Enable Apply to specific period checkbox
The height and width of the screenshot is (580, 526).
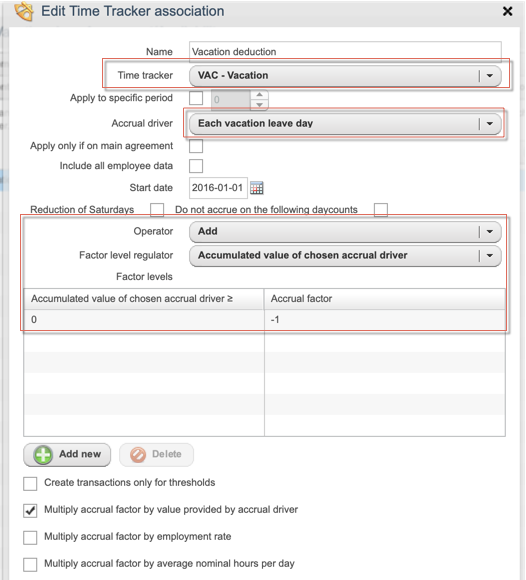196,98
